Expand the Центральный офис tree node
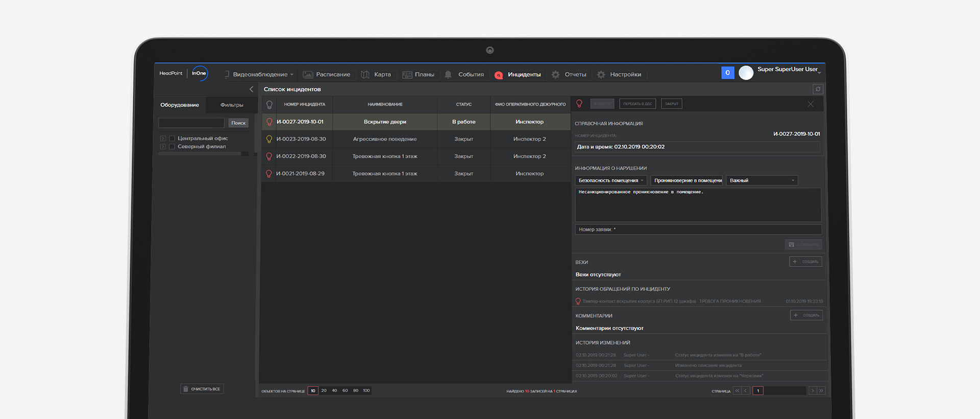This screenshot has height=419, width=980. point(163,138)
